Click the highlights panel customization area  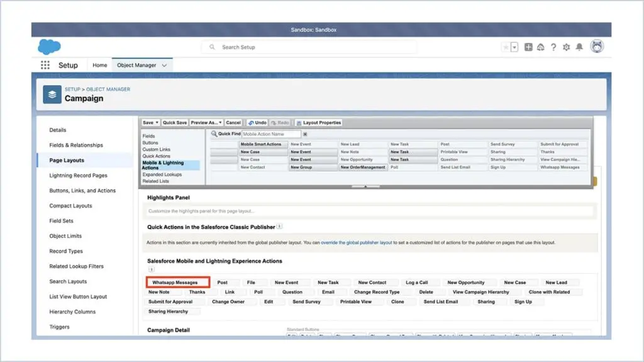click(370, 211)
